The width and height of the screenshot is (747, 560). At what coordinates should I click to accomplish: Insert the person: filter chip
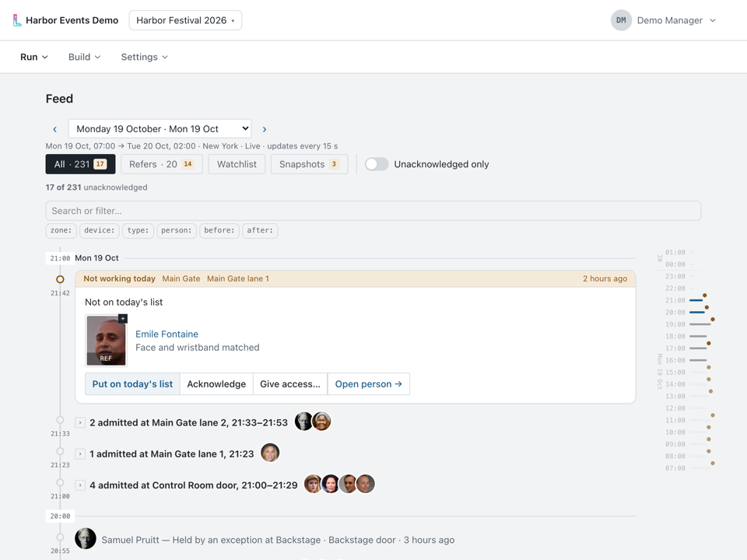click(x=177, y=230)
